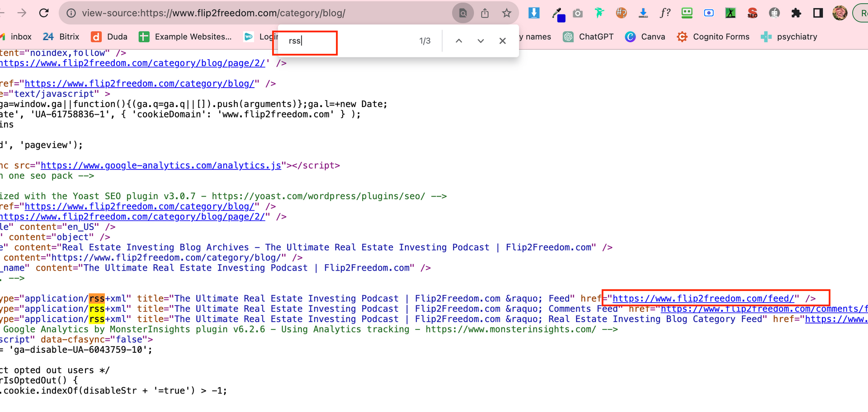The image size is (868, 412).
Task: Click the 'pageview' code text
Action: [x=46, y=145]
